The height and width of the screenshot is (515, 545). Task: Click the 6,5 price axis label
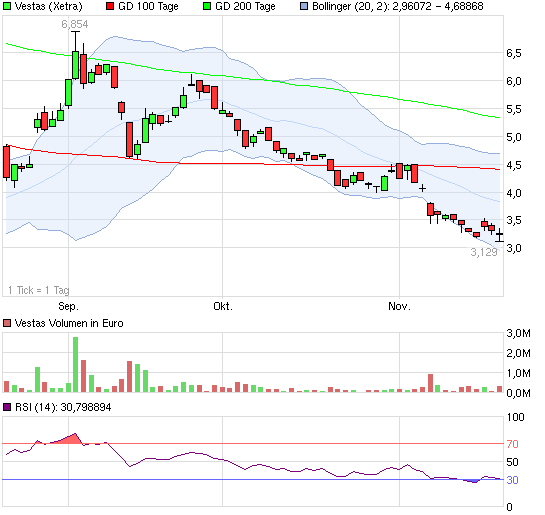click(514, 53)
